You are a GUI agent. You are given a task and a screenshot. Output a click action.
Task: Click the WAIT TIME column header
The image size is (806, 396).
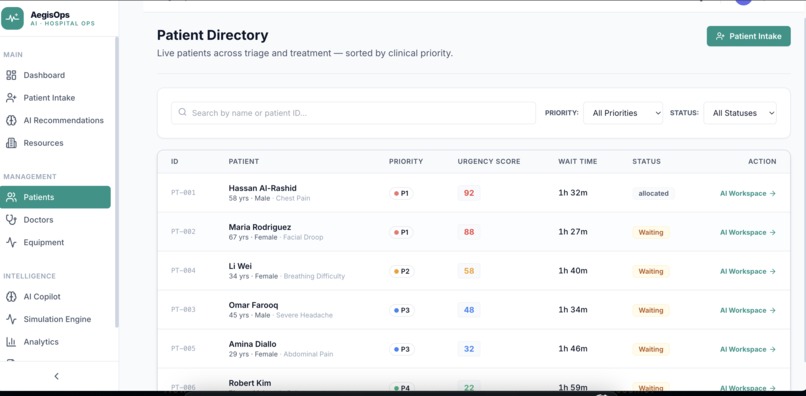coord(578,161)
